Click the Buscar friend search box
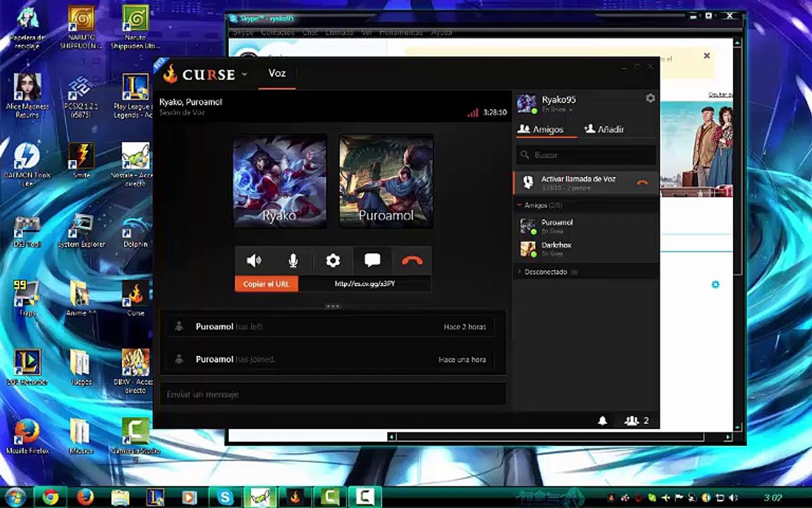This screenshot has height=508, width=812. (586, 155)
